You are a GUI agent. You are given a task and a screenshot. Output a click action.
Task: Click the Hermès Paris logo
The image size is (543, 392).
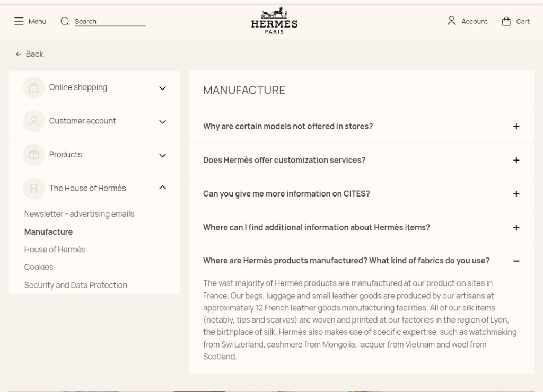(x=274, y=21)
